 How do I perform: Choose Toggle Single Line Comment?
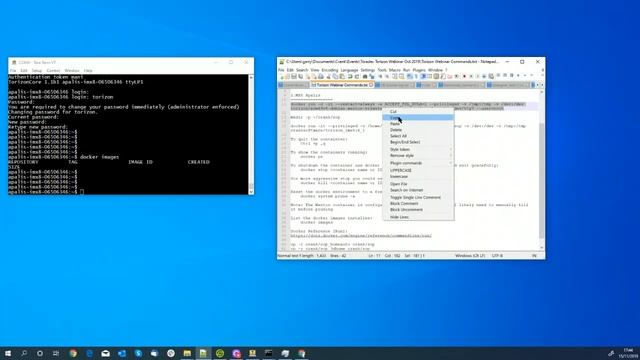click(x=418, y=198)
